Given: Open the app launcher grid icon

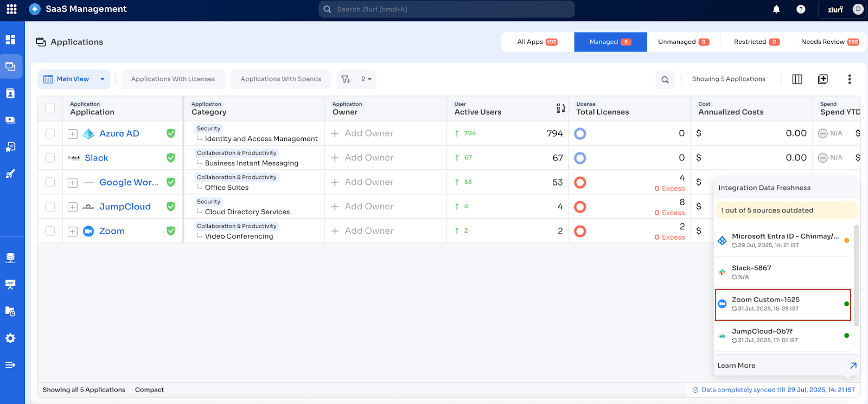Looking at the screenshot, I should tap(11, 9).
